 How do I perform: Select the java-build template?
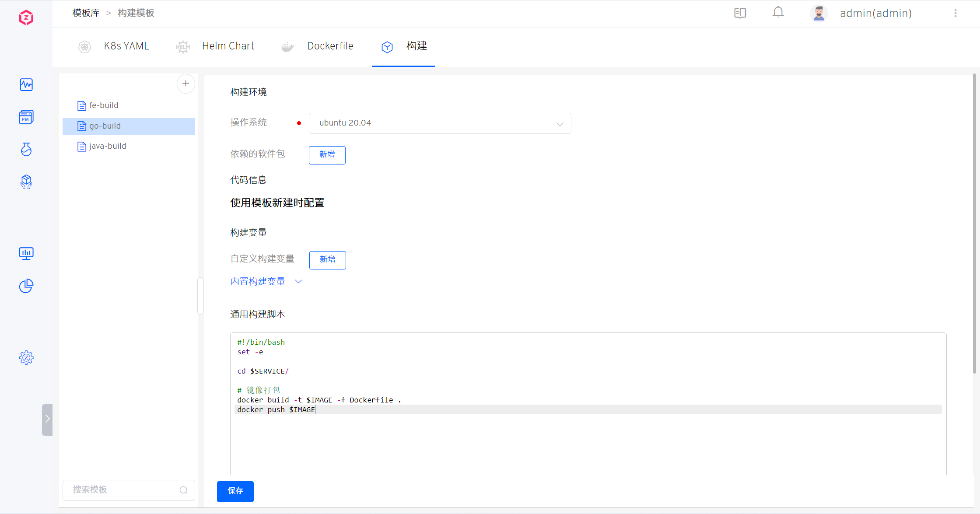pos(108,146)
